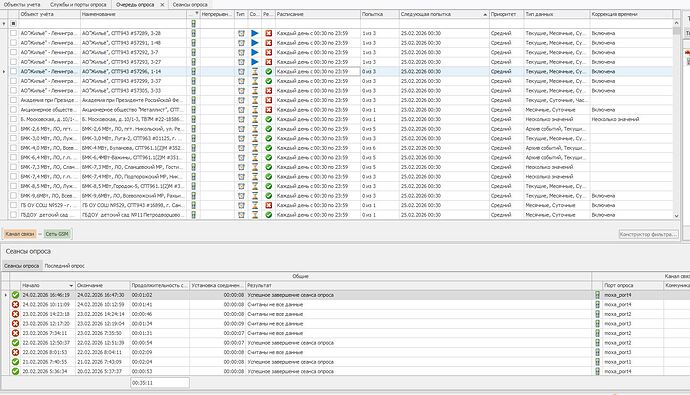This screenshot has width=690, height=395.
Task: Tick the checkbox for row #57296
Action: (x=14, y=72)
